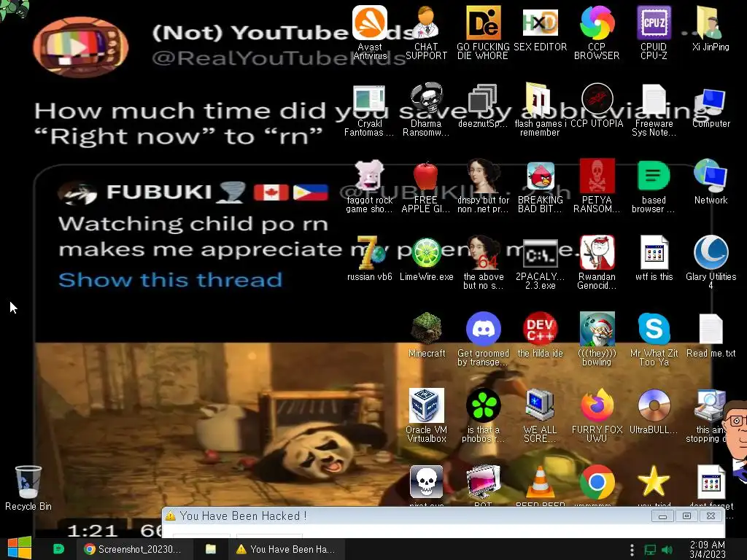The width and height of the screenshot is (747, 560).
Task: Open the flash games i remember folder
Action: 540,110
